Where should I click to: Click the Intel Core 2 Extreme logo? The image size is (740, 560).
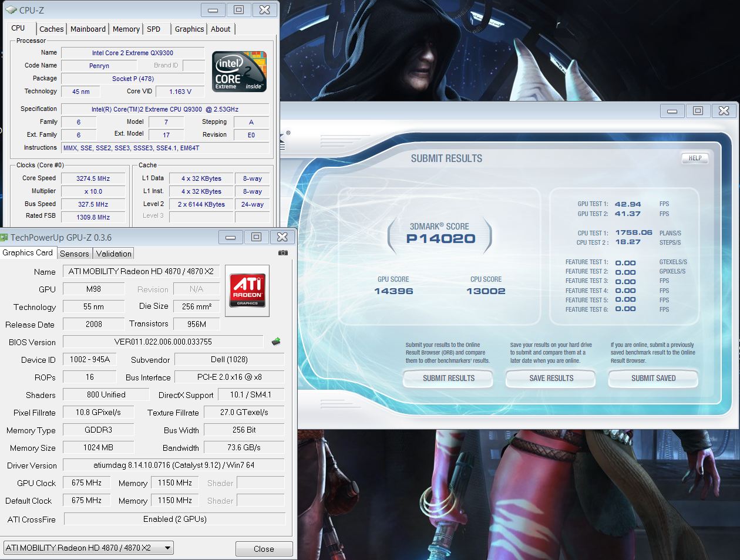[x=239, y=72]
